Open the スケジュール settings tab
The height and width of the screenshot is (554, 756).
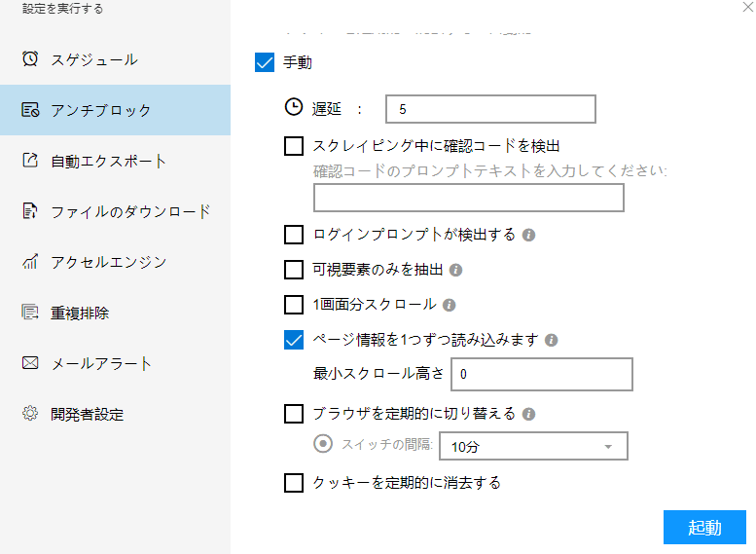pyautogui.click(x=93, y=59)
